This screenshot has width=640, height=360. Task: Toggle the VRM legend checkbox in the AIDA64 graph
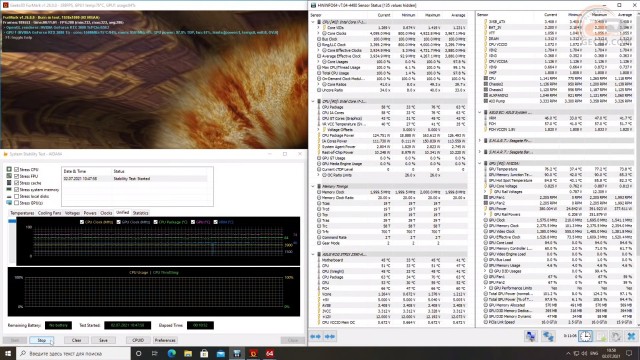(x=216, y=222)
